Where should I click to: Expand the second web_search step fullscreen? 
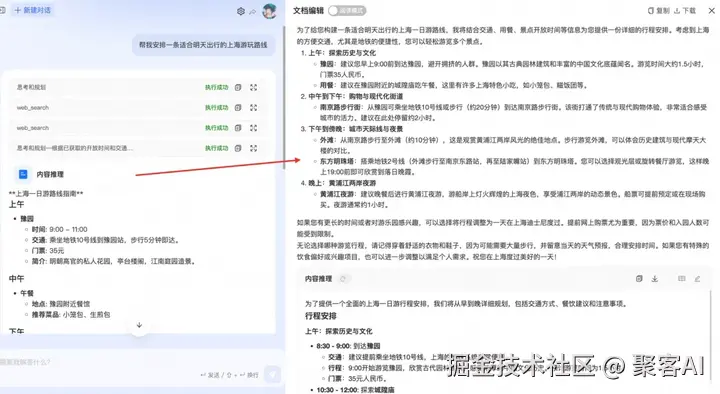coord(253,128)
